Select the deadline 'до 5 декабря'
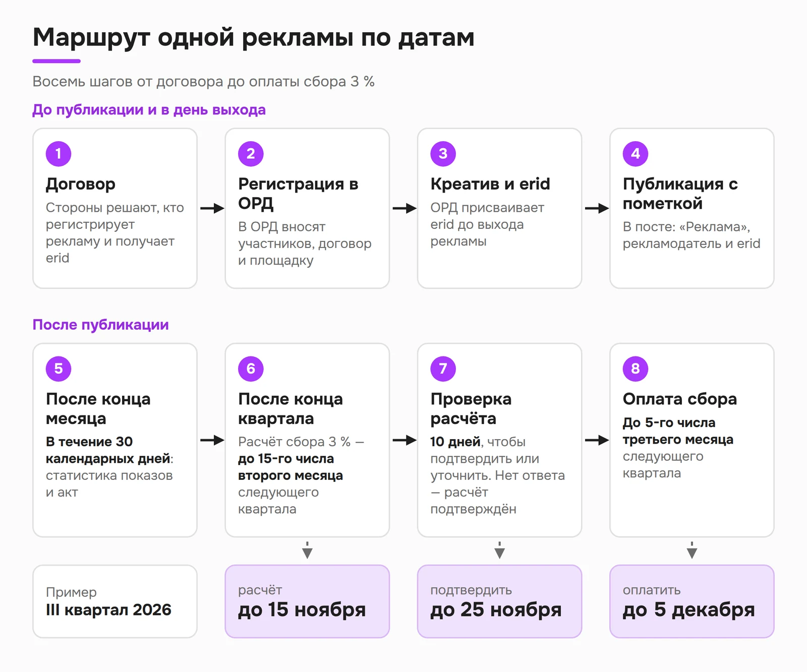The height and width of the screenshot is (672, 807). click(x=689, y=610)
